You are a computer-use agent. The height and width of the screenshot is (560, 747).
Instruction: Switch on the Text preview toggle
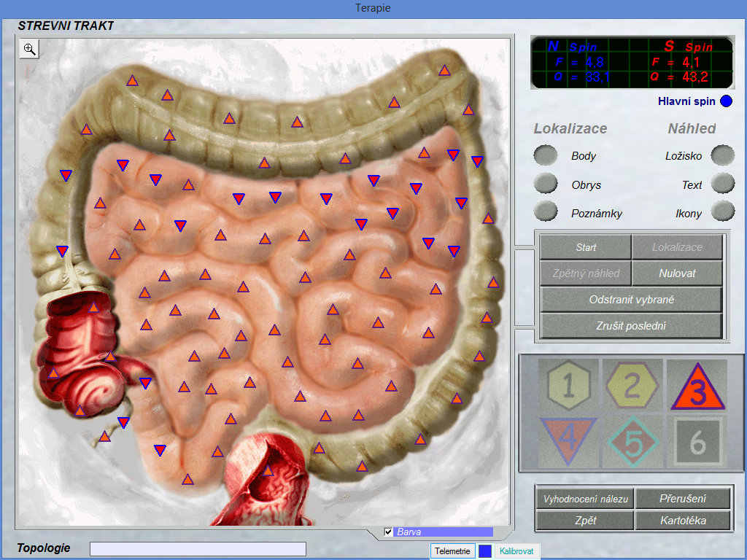[723, 183]
